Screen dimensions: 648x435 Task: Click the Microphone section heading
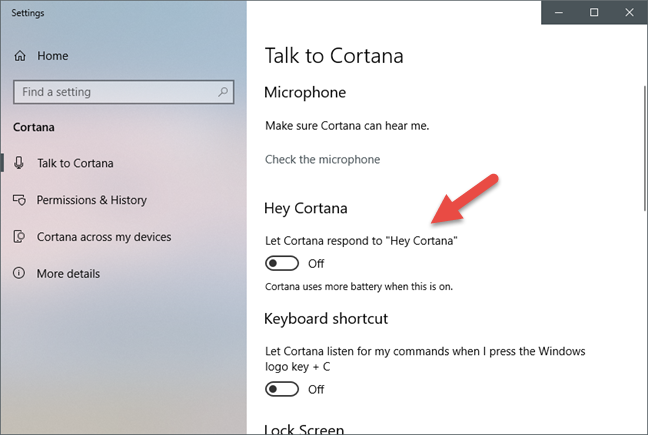pos(305,92)
